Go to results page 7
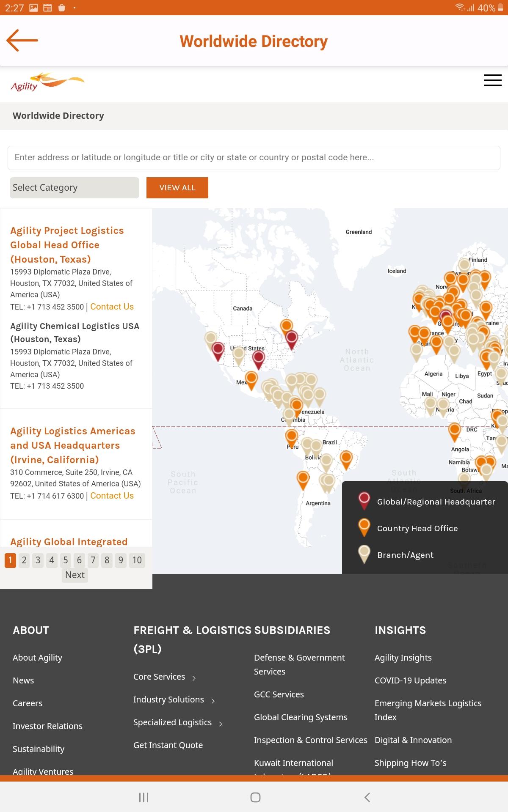This screenshot has height=812, width=508. 93,560
